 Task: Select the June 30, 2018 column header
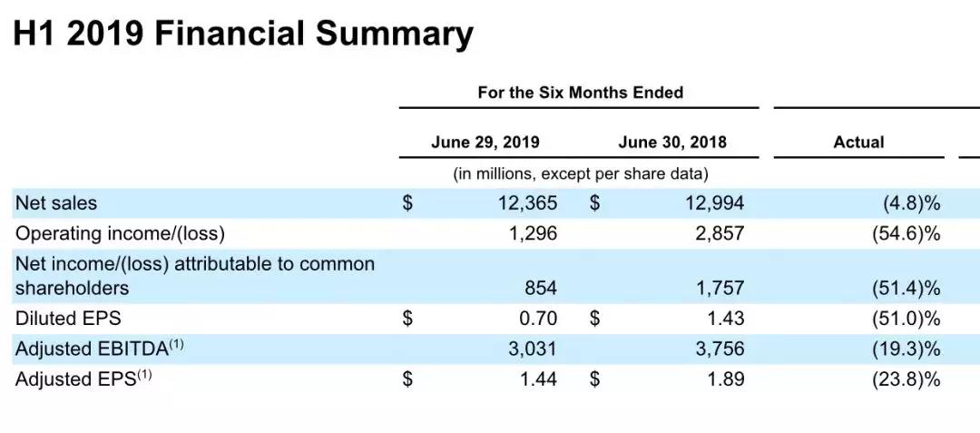tap(672, 143)
